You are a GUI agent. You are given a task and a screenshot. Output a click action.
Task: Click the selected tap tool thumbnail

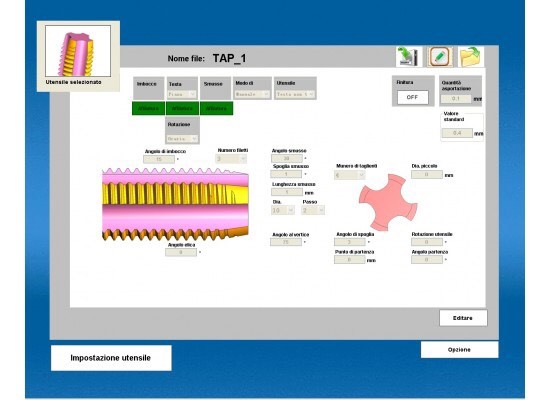(x=78, y=51)
